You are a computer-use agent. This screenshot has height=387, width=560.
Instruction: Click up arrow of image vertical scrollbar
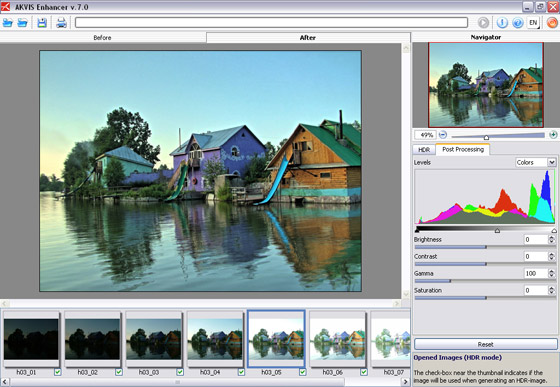pos(406,48)
